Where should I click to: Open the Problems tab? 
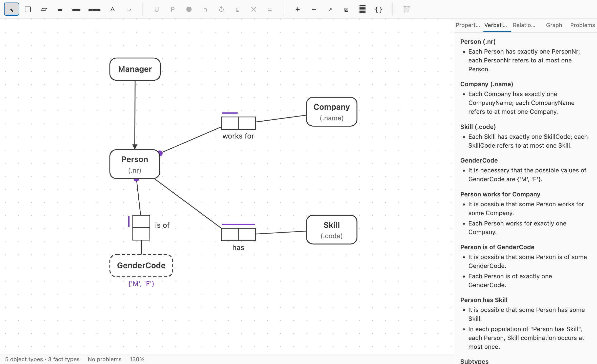click(583, 25)
